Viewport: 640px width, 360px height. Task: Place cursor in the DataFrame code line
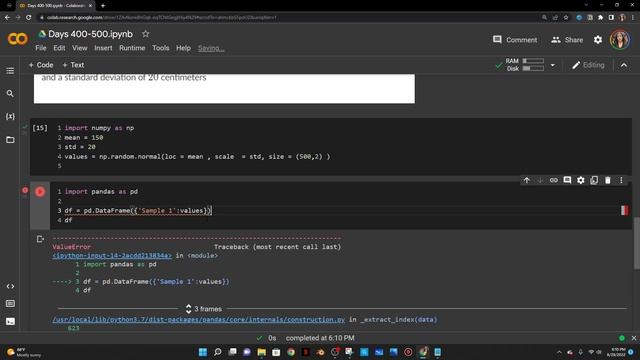coord(138,211)
